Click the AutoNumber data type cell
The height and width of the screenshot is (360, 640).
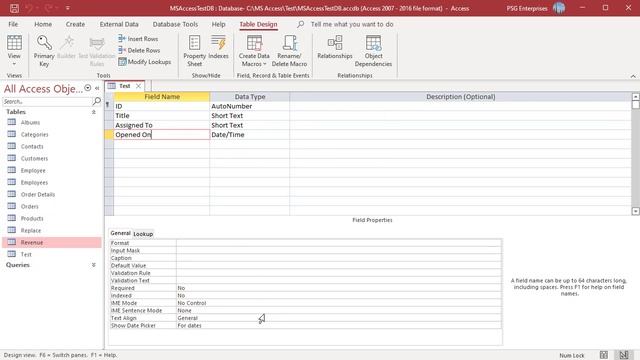[x=249, y=106]
